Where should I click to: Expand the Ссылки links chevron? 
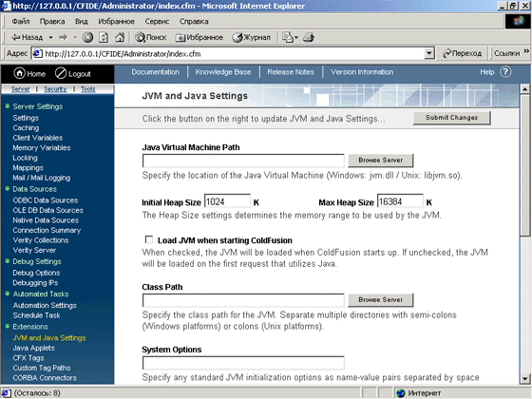(x=526, y=51)
